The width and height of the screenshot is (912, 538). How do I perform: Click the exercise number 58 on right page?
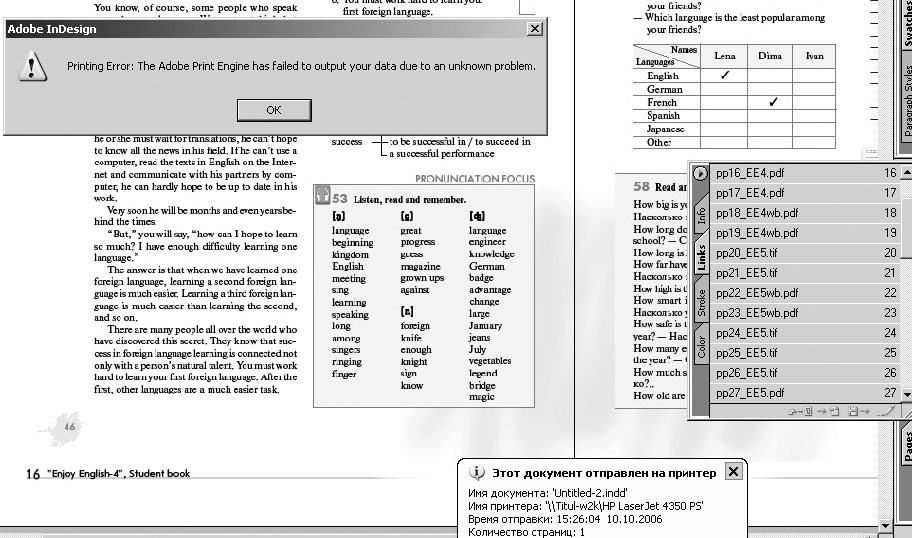[x=641, y=187]
